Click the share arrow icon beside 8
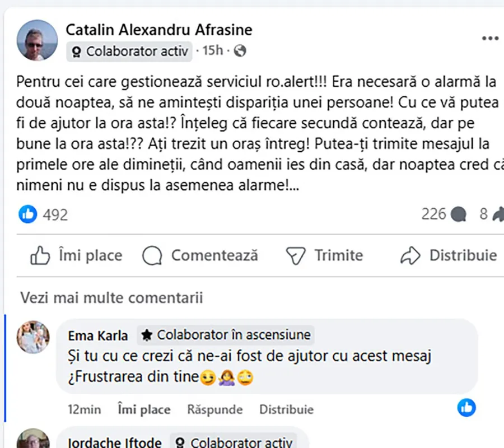This screenshot has width=504, height=448. 497,214
